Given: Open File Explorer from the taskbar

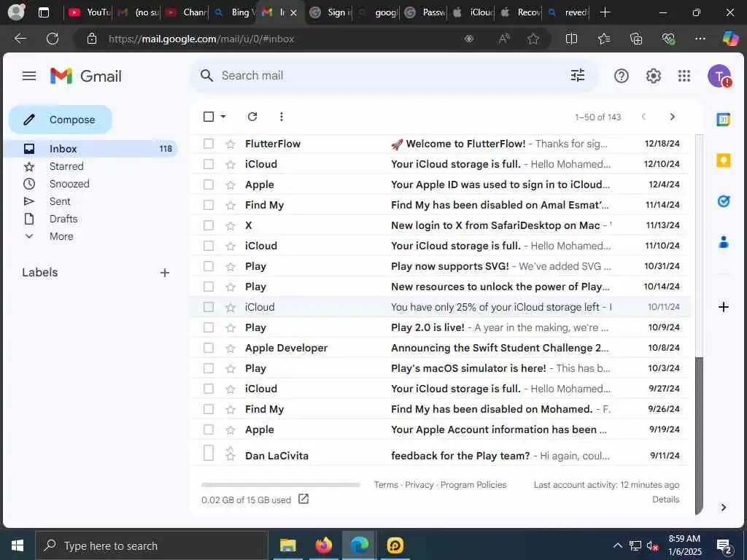Looking at the screenshot, I should pyautogui.click(x=287, y=545).
